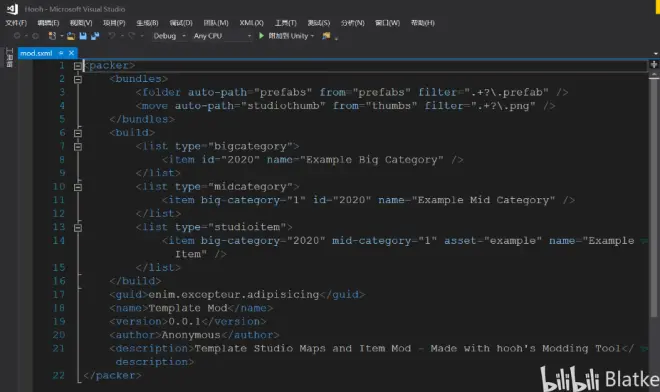Click the editor vertical scrollbar thumb
The height and width of the screenshot is (392, 660).
(654, 198)
